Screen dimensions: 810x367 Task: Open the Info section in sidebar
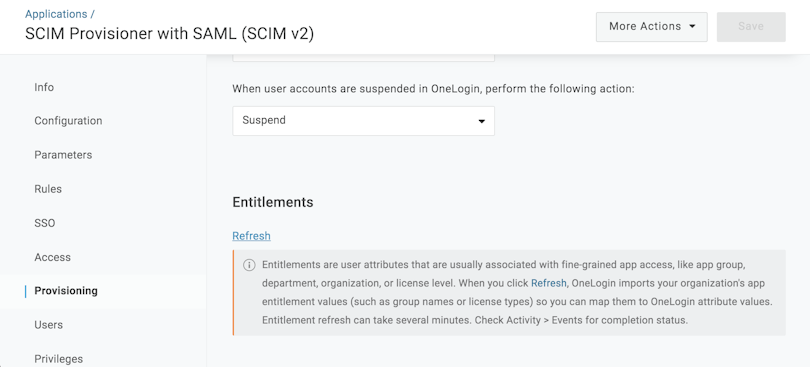point(44,87)
